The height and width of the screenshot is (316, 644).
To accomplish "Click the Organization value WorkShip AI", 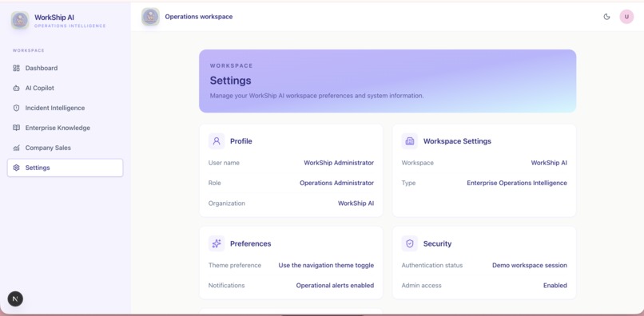I will pos(356,203).
